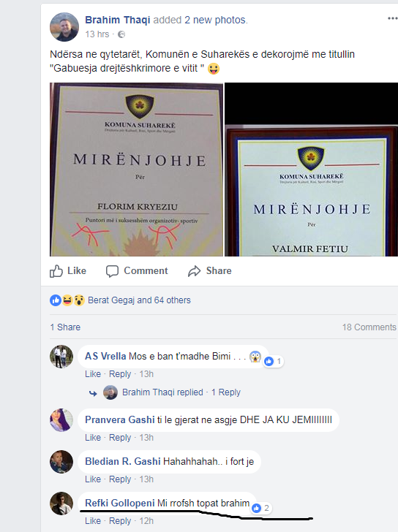Click Brahim Thaqi's profile picture
This screenshot has width=398, height=532.
(64, 27)
